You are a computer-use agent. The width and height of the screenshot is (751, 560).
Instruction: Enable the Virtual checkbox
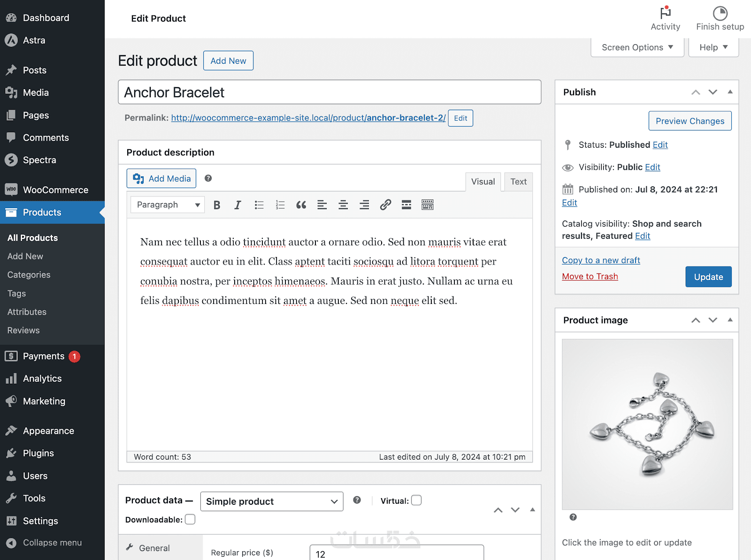pos(416,500)
